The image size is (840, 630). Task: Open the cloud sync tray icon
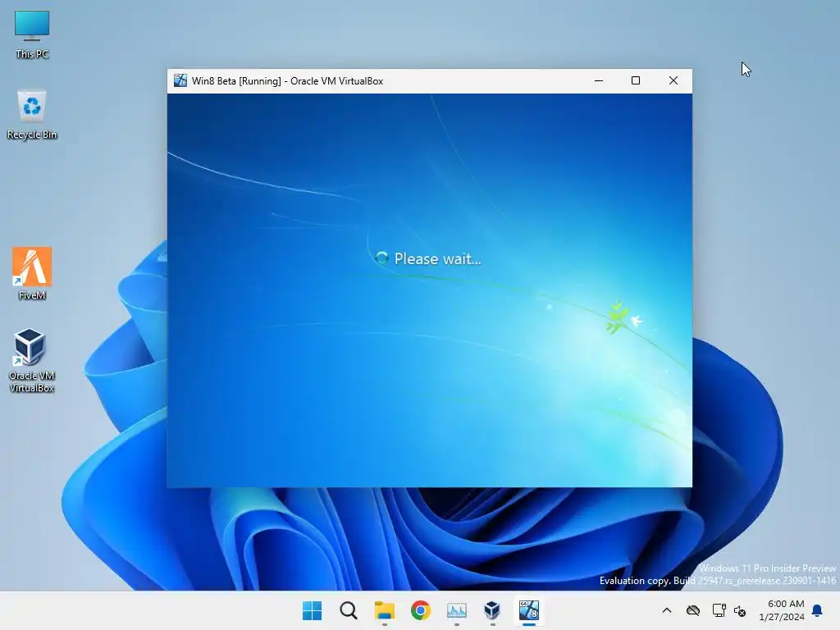click(x=692, y=610)
